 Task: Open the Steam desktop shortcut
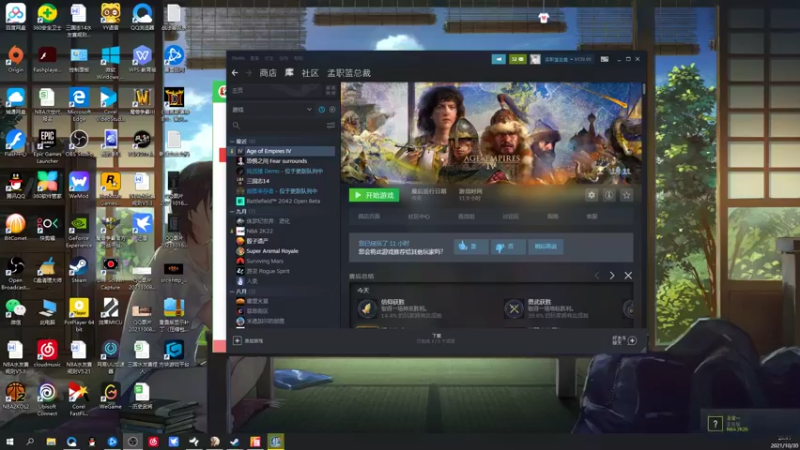(x=79, y=270)
